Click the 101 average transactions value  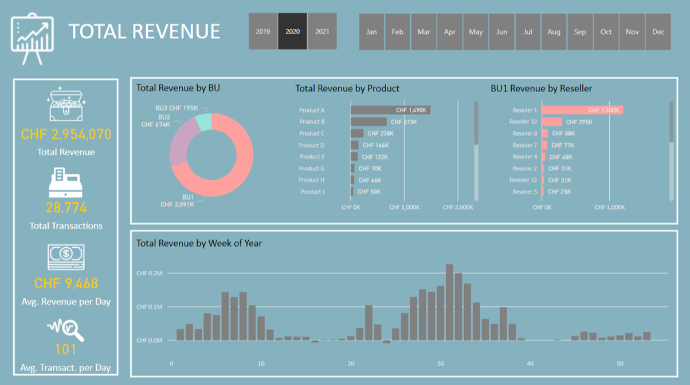click(x=66, y=349)
